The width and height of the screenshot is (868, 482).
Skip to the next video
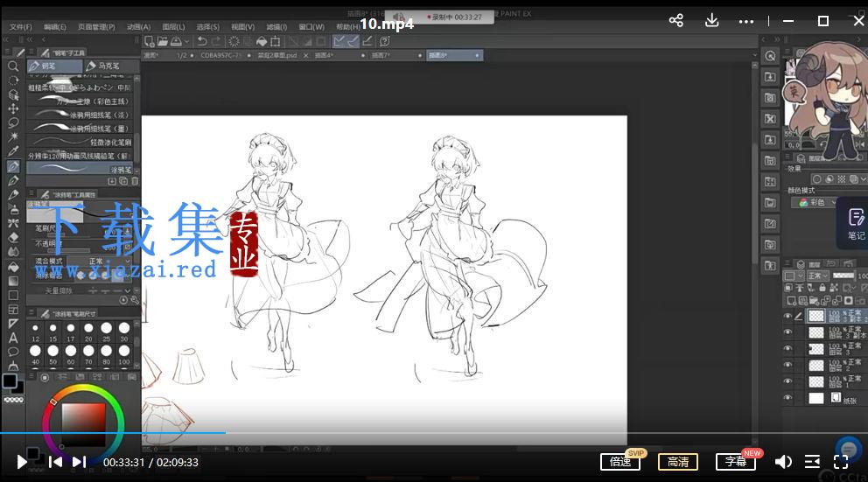[79, 462]
